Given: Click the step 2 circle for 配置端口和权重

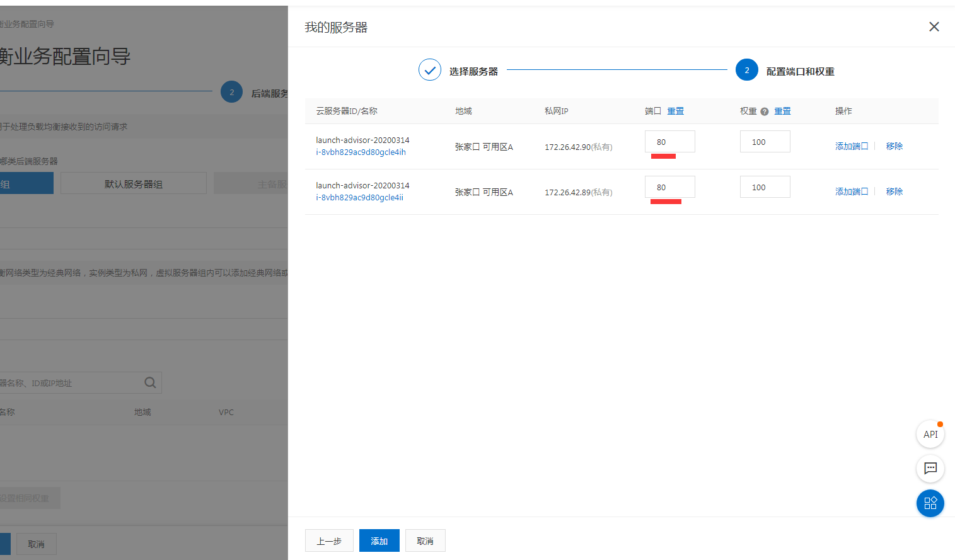Looking at the screenshot, I should tap(747, 70).
